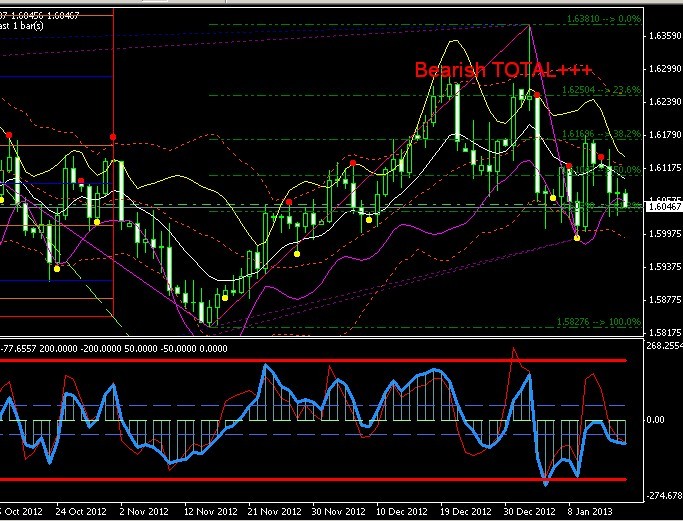Click the 1.59975 price scale value
683x521 pixels.
(665, 233)
